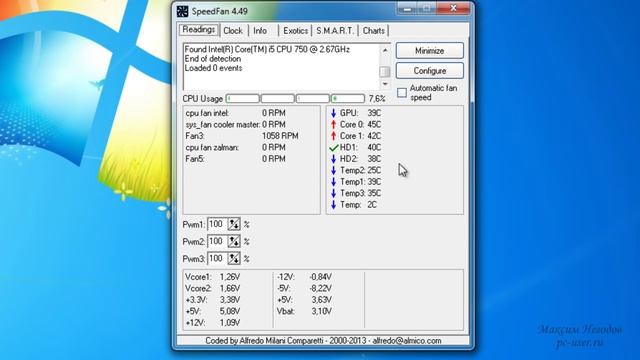Open the Info tab
This screenshot has height=360, width=640.
(260, 31)
